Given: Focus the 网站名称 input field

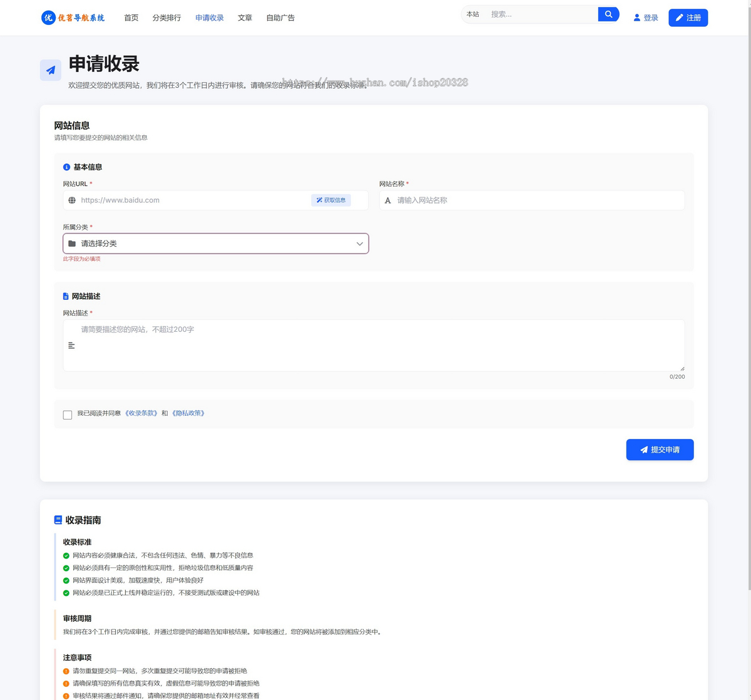Looking at the screenshot, I should tap(532, 200).
